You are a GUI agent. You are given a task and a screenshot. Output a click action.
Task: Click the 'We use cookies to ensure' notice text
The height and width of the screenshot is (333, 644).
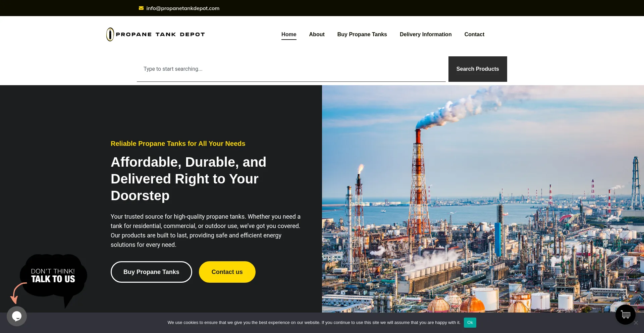(314, 323)
